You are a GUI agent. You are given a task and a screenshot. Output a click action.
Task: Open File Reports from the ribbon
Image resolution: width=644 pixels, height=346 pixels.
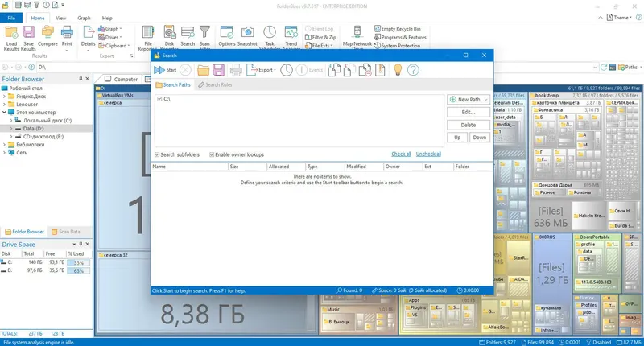(x=148, y=38)
